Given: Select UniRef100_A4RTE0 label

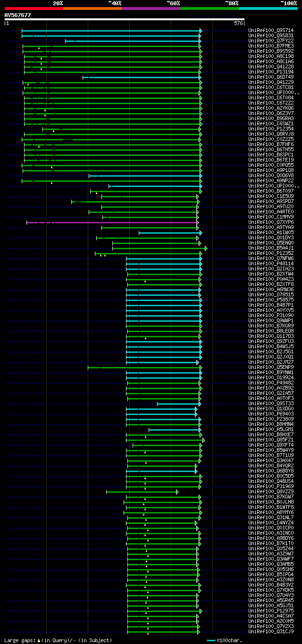Looking at the screenshot, I should pos(270,212).
